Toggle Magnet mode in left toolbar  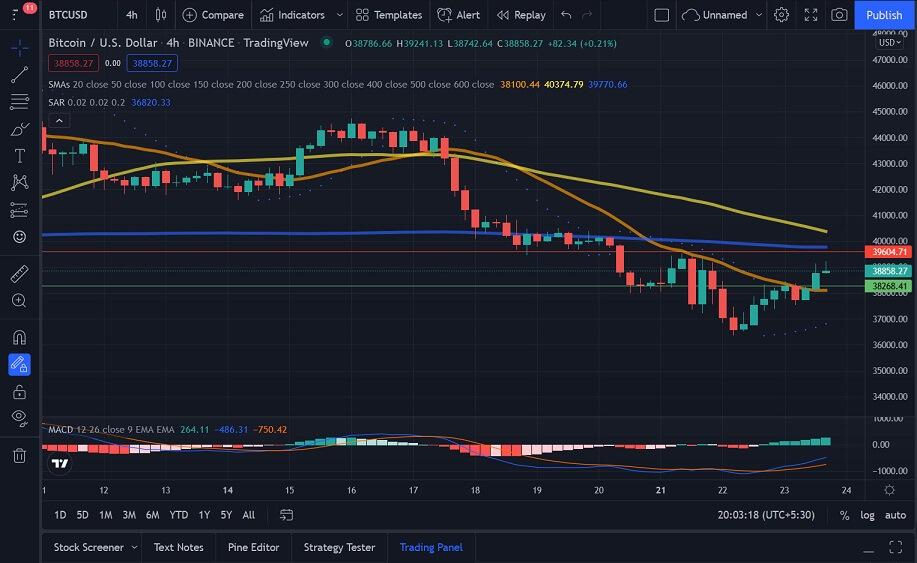click(x=19, y=337)
